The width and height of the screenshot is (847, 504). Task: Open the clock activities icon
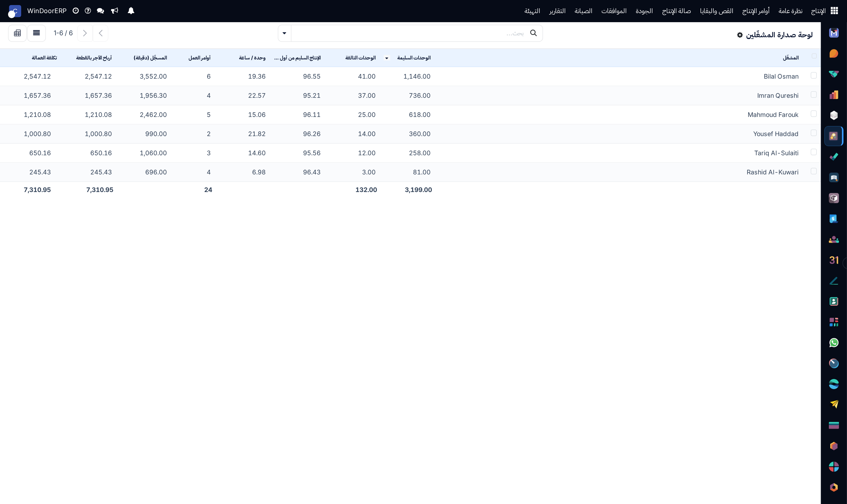pyautogui.click(x=76, y=11)
